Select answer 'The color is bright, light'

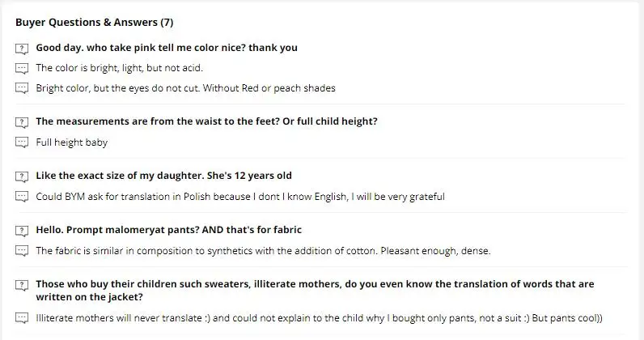pyautogui.click(x=120, y=68)
